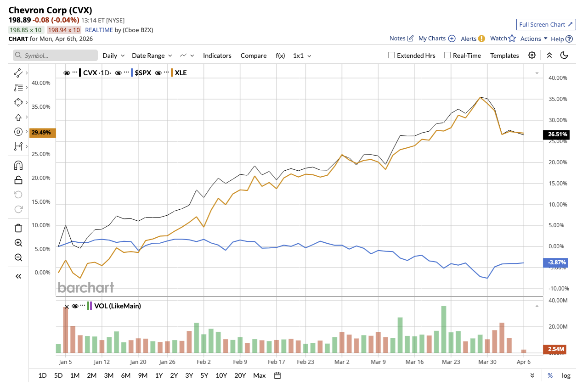Open the Daily interval dropdown
The width and height of the screenshot is (588, 391).
tap(113, 56)
